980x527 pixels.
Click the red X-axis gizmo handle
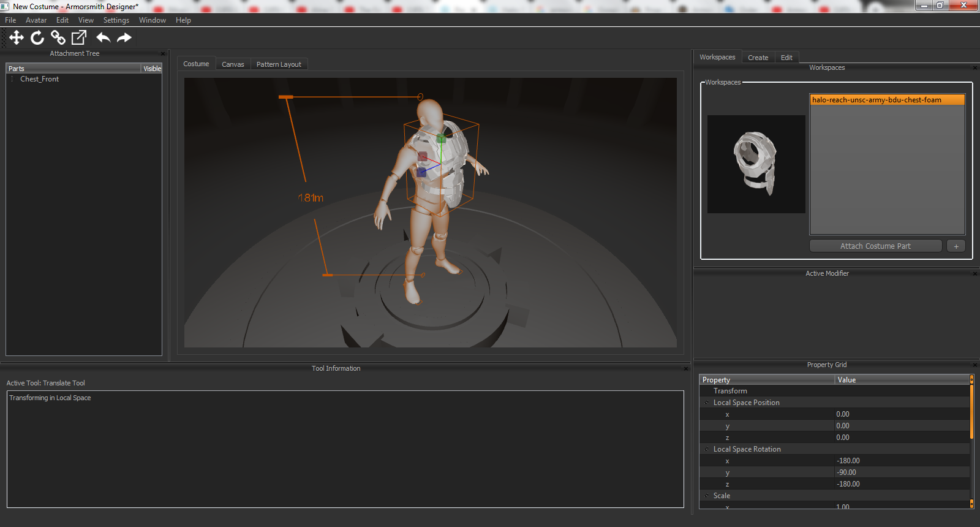pyautogui.click(x=423, y=157)
